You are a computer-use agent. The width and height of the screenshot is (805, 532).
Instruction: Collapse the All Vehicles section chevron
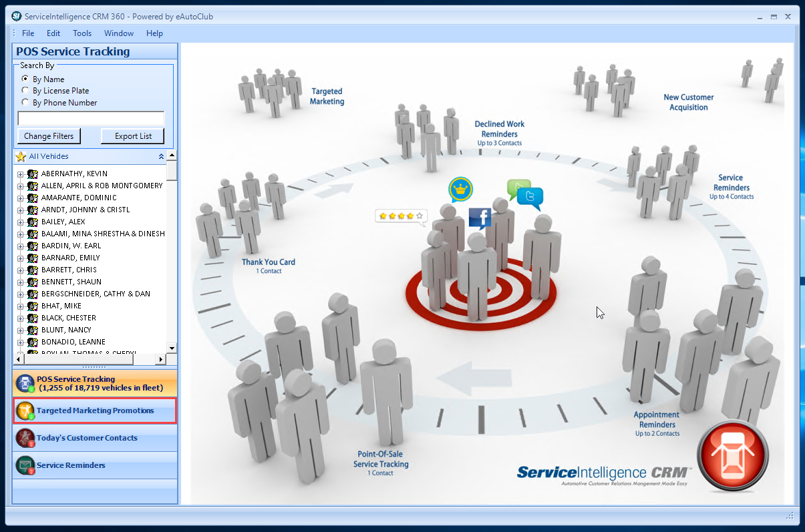point(161,156)
